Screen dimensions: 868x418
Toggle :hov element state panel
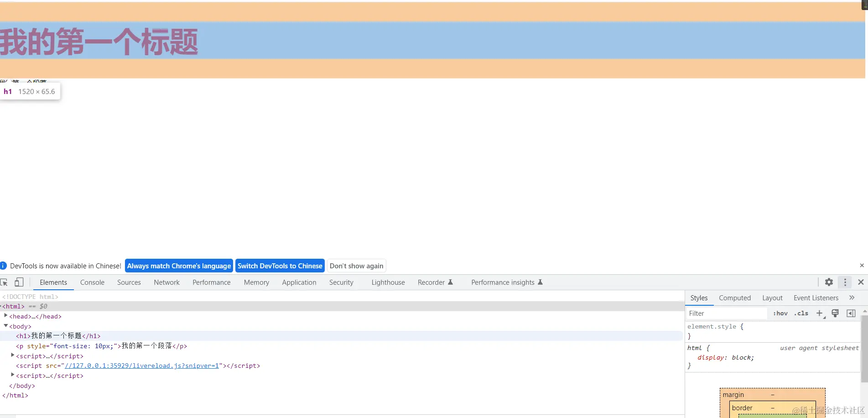coord(780,313)
